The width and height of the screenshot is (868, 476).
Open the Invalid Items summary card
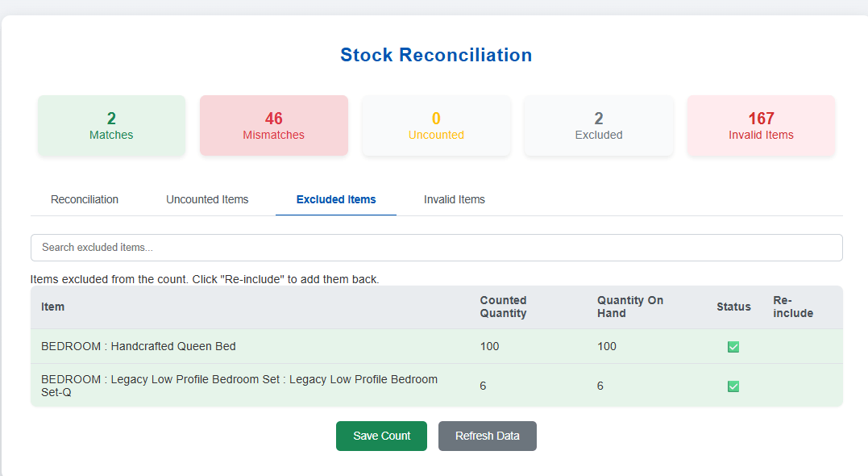761,126
